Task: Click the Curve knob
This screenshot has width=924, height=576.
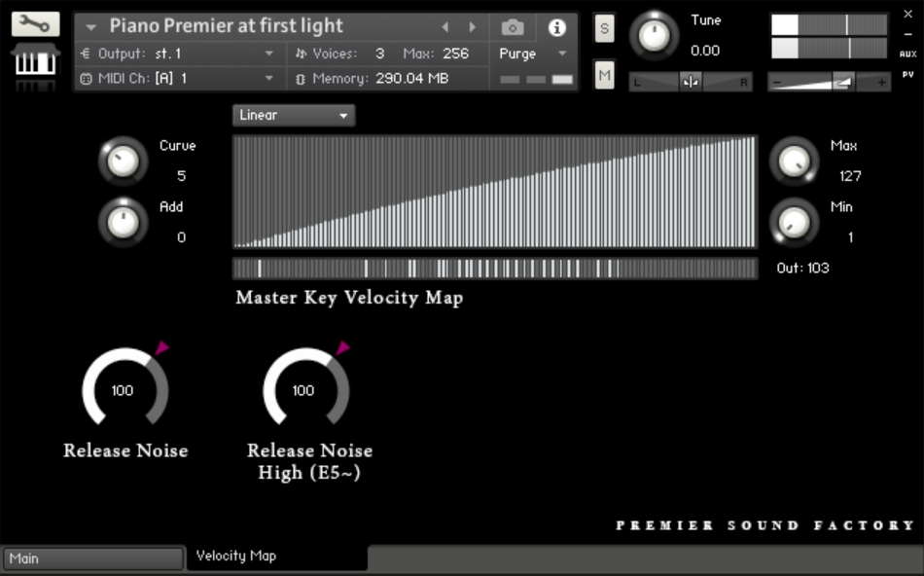Action: click(123, 161)
